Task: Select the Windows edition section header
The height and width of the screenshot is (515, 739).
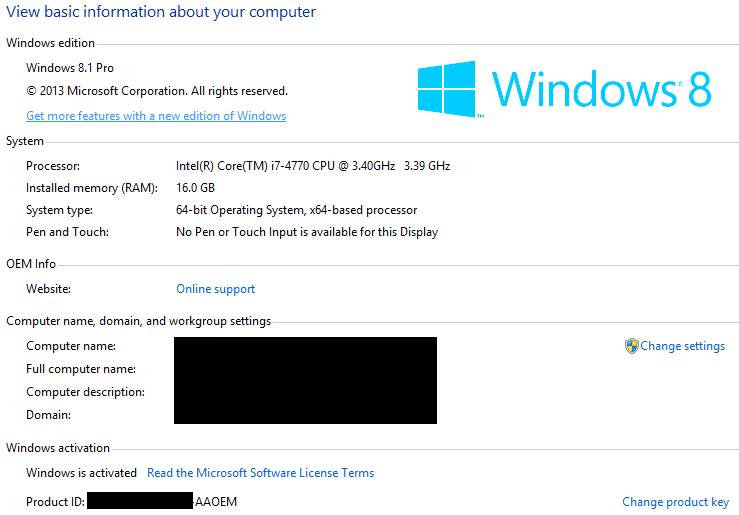Action: 51,43
